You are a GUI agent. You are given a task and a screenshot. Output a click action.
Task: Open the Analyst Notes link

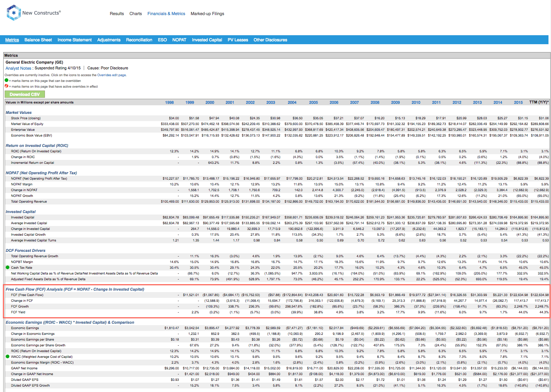click(x=18, y=68)
